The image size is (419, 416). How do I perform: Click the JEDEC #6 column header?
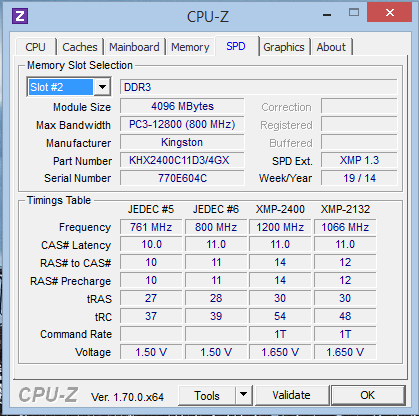216,209
